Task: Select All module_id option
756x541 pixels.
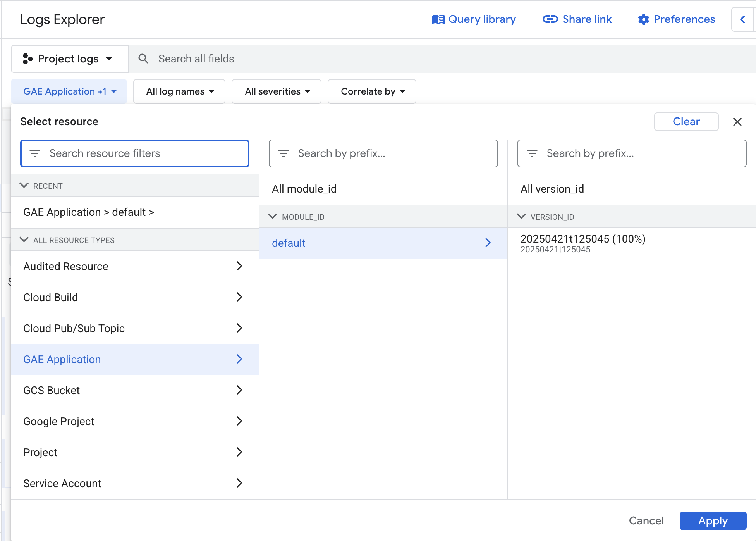Action: [383, 189]
